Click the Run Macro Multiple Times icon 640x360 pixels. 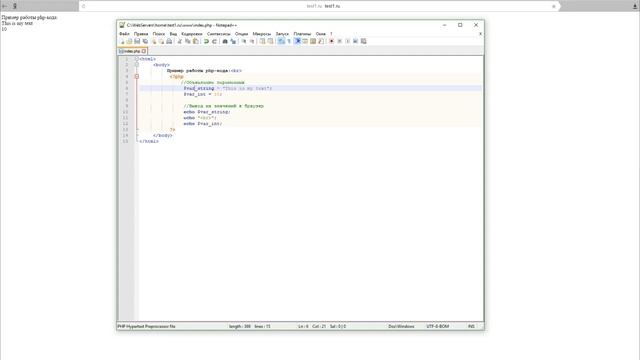coord(356,41)
